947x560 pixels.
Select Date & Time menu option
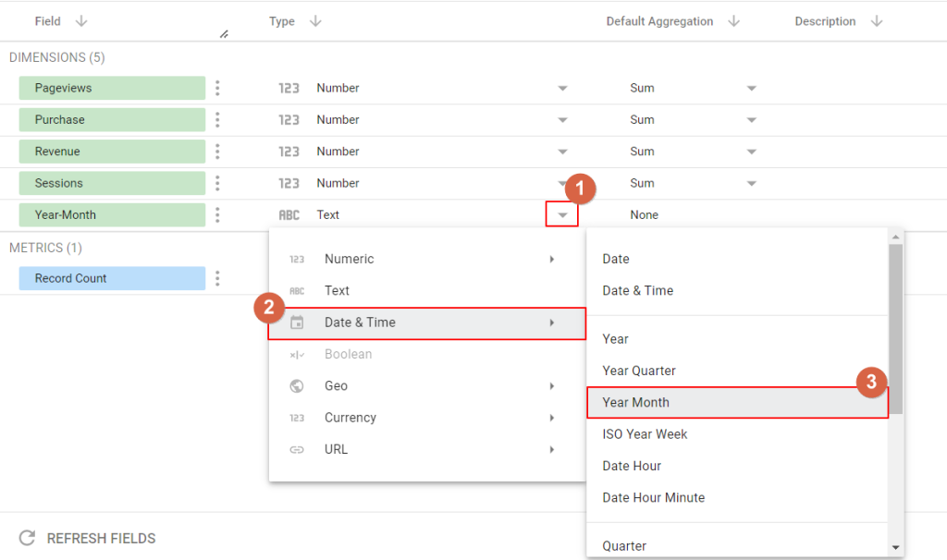click(426, 323)
